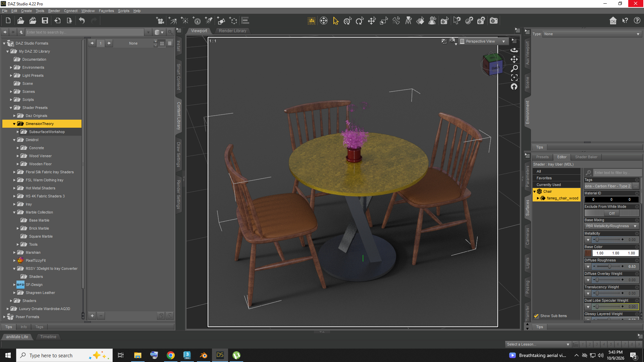Click the Base Color swatch
Screen dimensions: 644x362
[588, 253]
